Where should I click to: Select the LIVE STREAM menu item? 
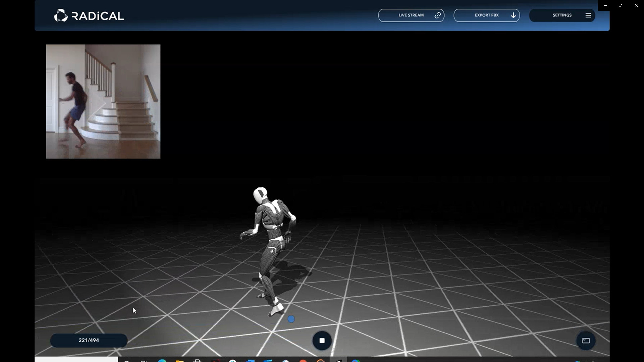[x=411, y=15]
